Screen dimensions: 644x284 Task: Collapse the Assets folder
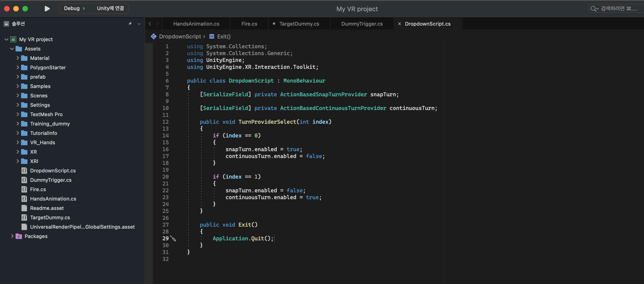[x=12, y=49]
